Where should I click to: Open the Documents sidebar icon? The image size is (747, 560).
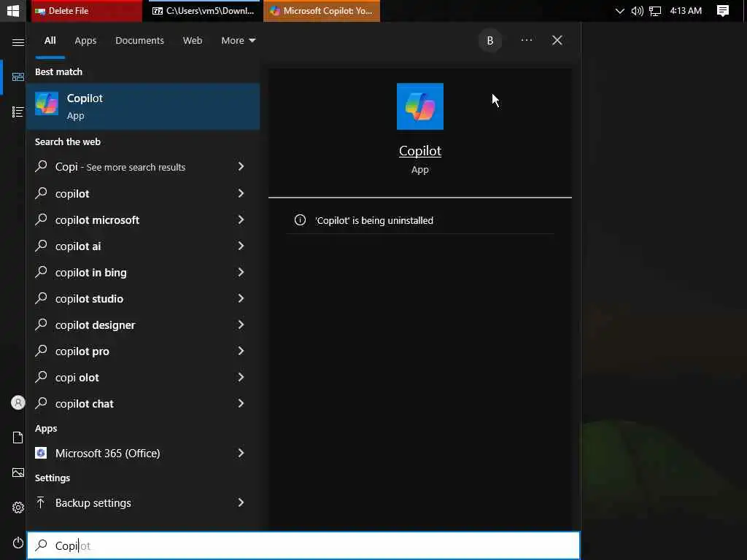[18, 437]
